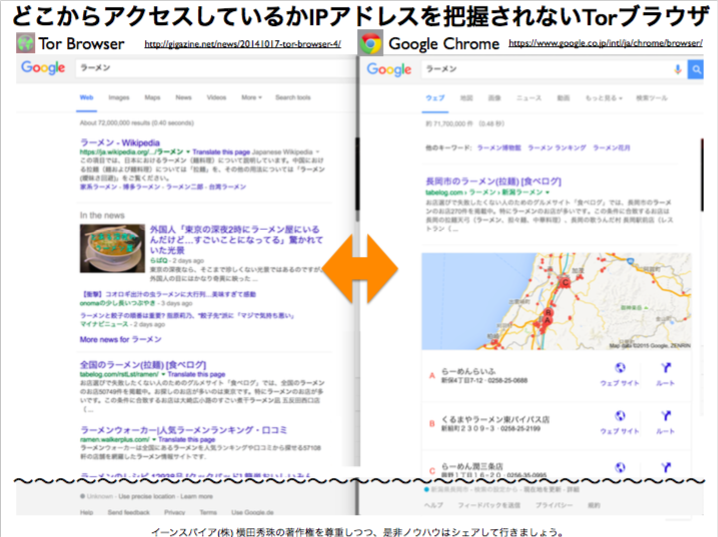Open the ラーメンと餃子の順番 news link
The width and height of the screenshot is (718, 537).
(x=187, y=315)
